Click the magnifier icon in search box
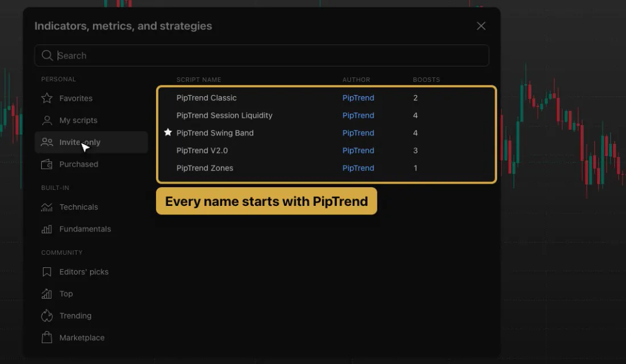Image resolution: width=626 pixels, height=364 pixels. [47, 56]
